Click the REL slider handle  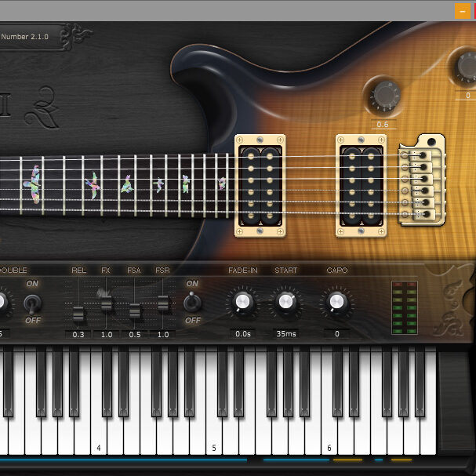[x=78, y=314]
